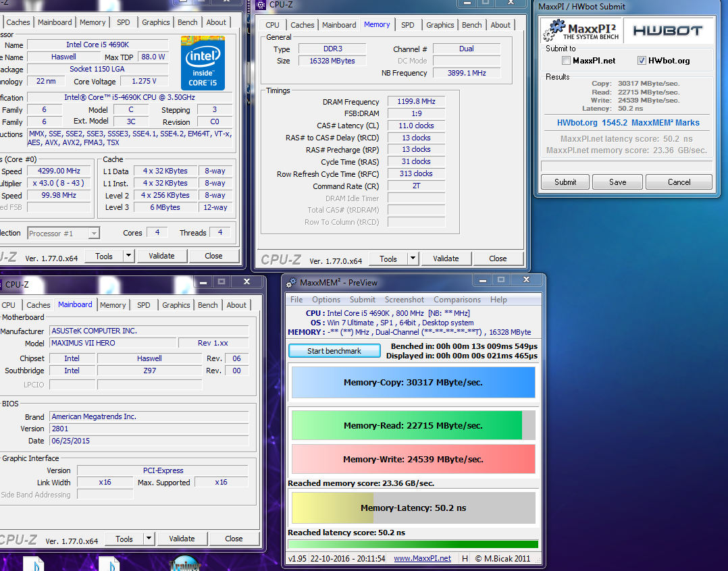Click the MaxxMEM title bar gear icon
728x571 pixels.
(x=291, y=283)
